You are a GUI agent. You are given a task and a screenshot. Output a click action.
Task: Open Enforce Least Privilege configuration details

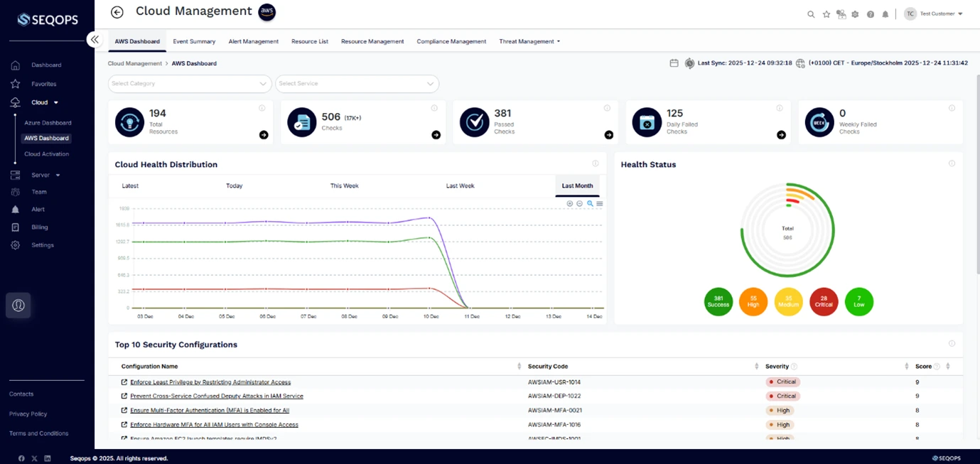211,382
